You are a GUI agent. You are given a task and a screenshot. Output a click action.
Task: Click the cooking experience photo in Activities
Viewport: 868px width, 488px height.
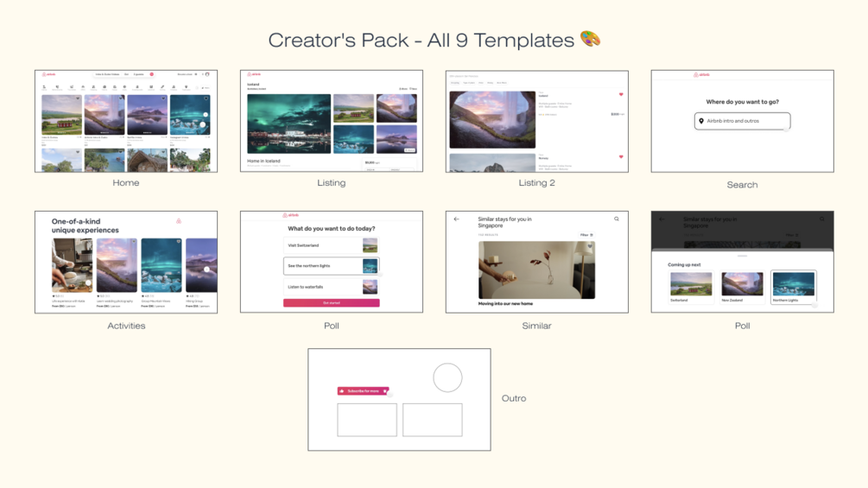coord(72,265)
